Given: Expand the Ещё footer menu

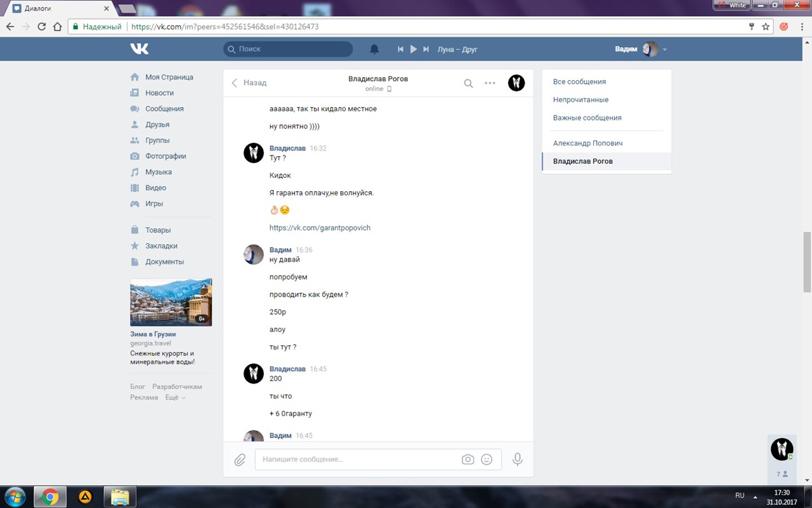Looking at the screenshot, I should [175, 398].
